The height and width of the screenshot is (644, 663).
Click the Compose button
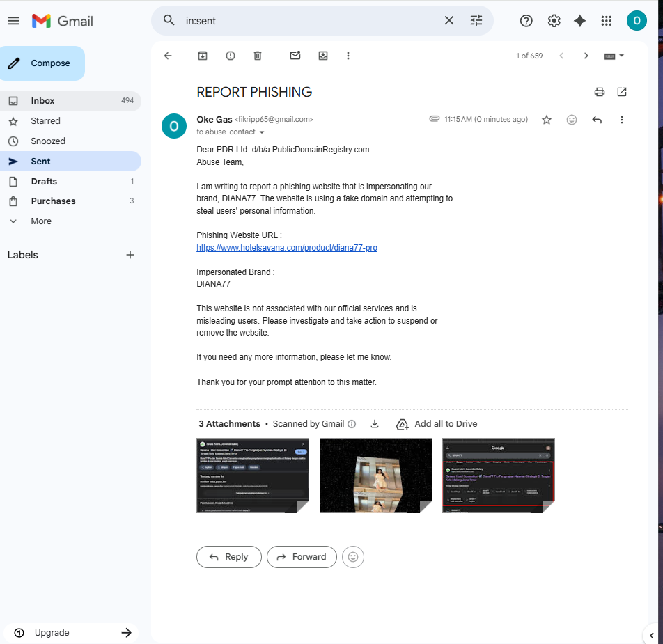(42, 63)
